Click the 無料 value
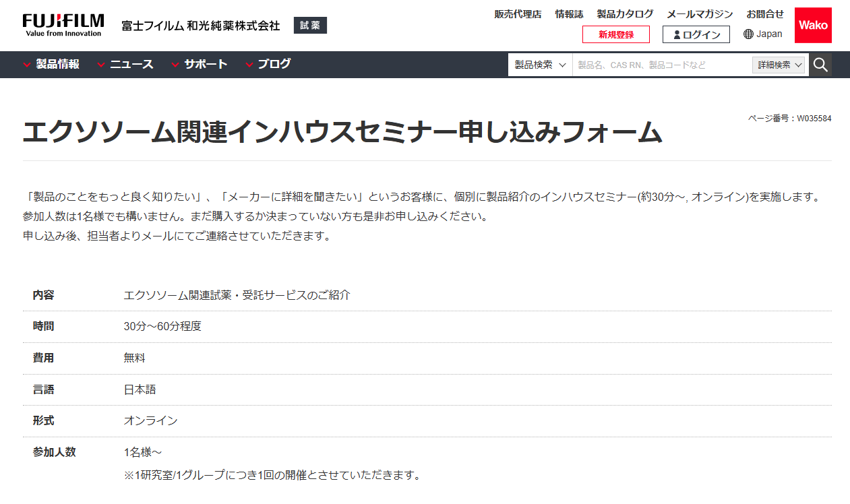Image resolution: width=850 pixels, height=504 pixels. [134, 358]
